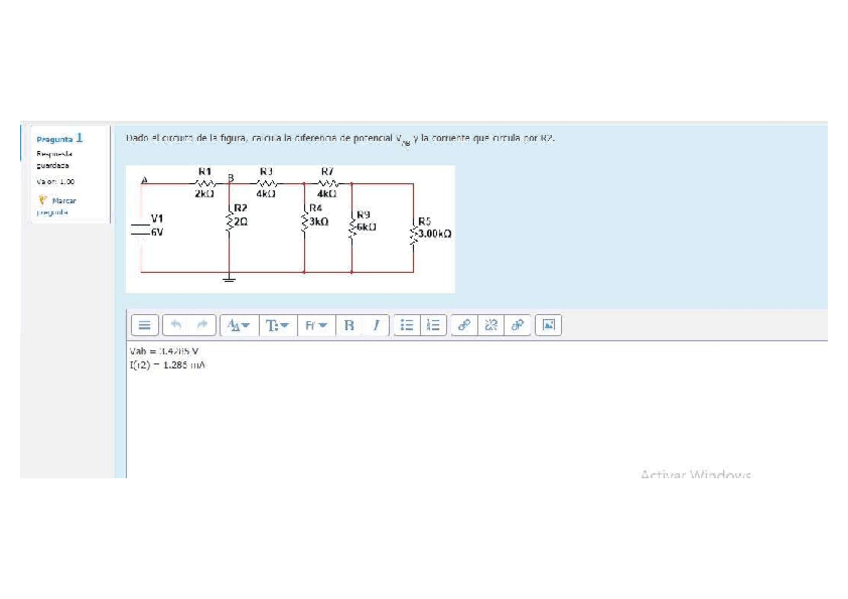Insert an unordered bullet list
Viewport: 848px width, 599px height.
407,325
